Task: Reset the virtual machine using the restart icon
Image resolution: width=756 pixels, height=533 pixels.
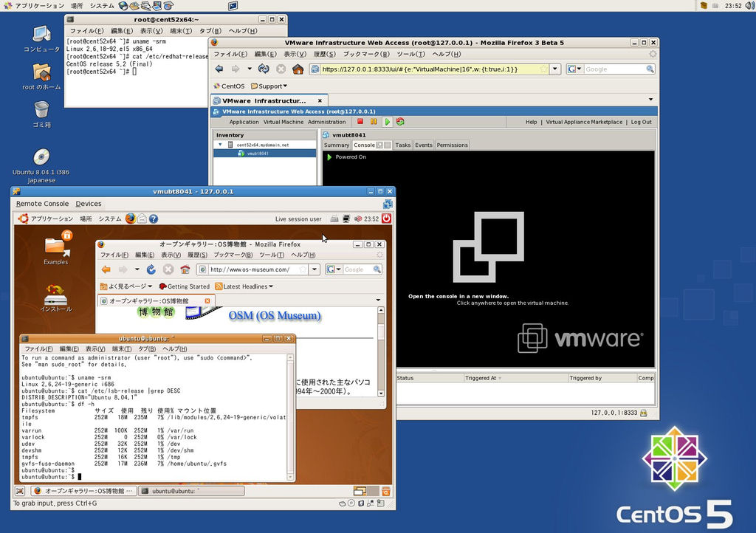Action: pyautogui.click(x=400, y=122)
